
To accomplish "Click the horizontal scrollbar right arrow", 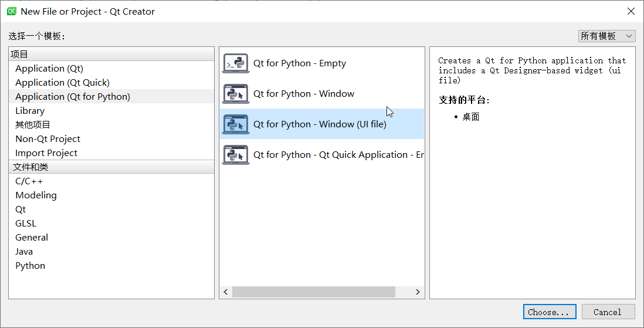I will tap(418, 292).
